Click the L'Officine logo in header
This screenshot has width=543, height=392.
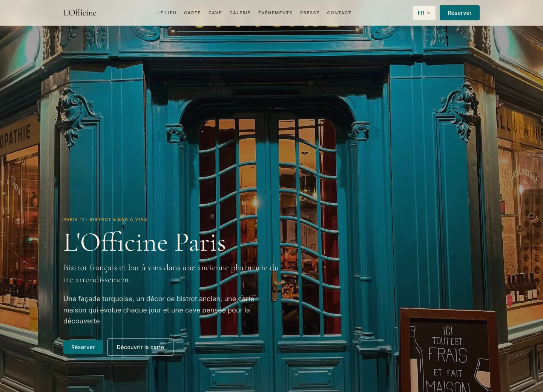coord(80,13)
